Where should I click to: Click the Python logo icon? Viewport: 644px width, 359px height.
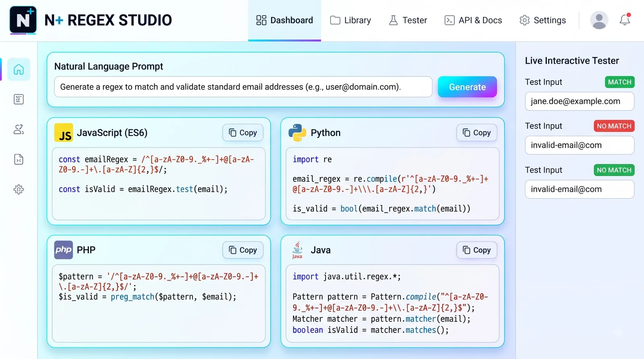[297, 133]
